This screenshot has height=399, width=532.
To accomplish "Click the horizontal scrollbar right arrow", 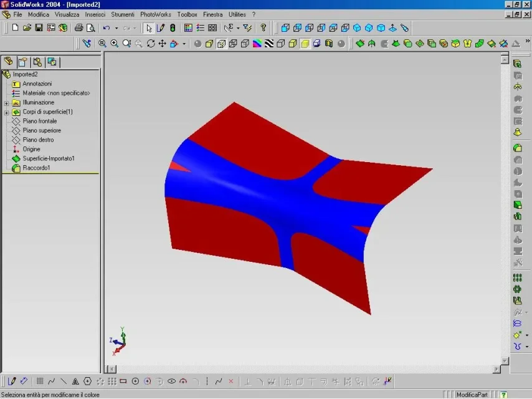I will point(496,369).
